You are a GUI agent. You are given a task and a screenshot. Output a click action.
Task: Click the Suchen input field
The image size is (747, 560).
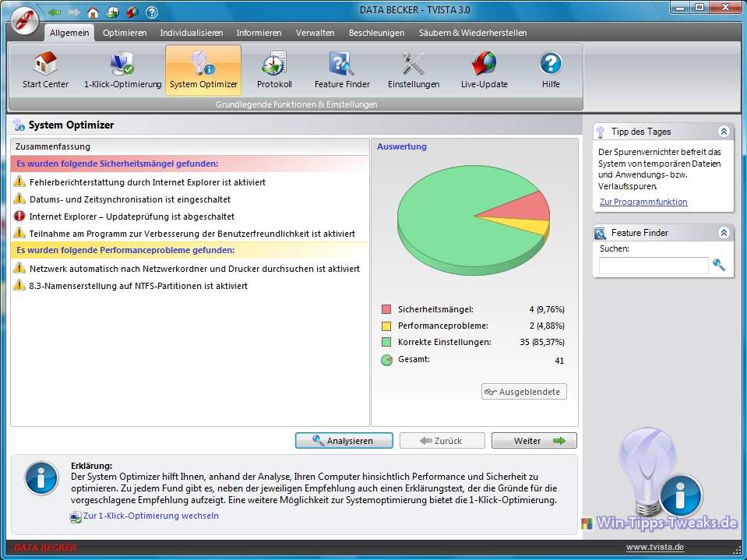click(654, 266)
